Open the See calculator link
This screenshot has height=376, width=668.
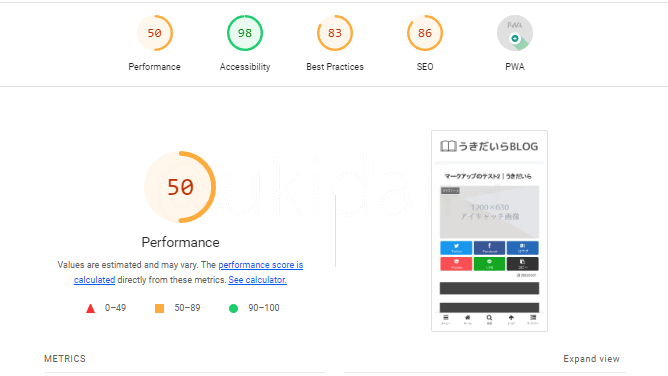click(257, 280)
